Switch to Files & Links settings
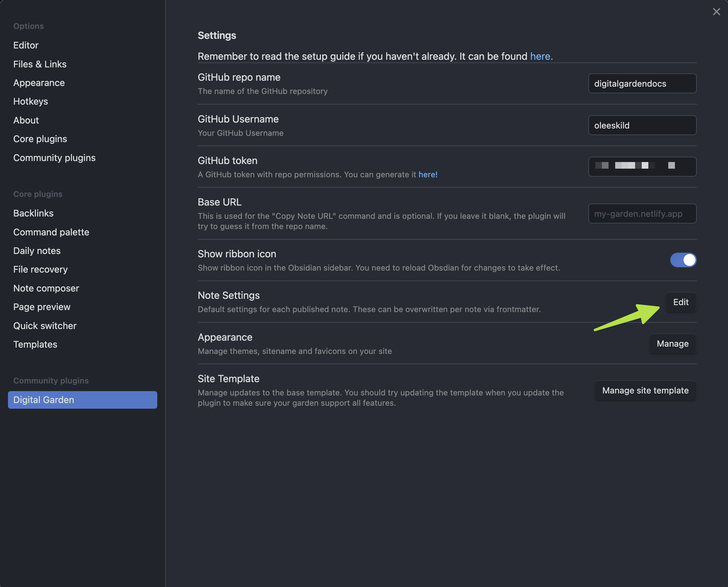Image resolution: width=728 pixels, height=587 pixels. click(x=40, y=64)
